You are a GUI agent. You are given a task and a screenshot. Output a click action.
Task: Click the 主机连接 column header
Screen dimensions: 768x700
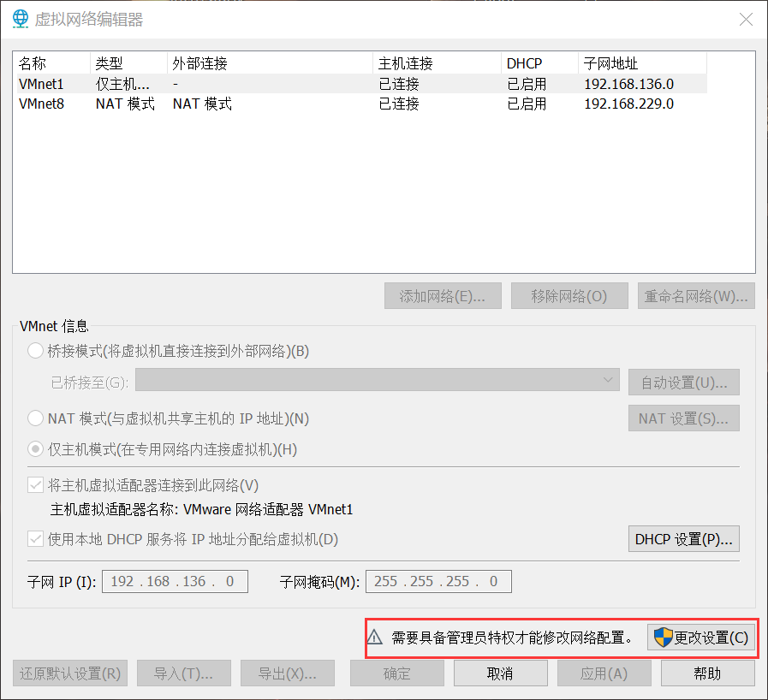click(437, 63)
